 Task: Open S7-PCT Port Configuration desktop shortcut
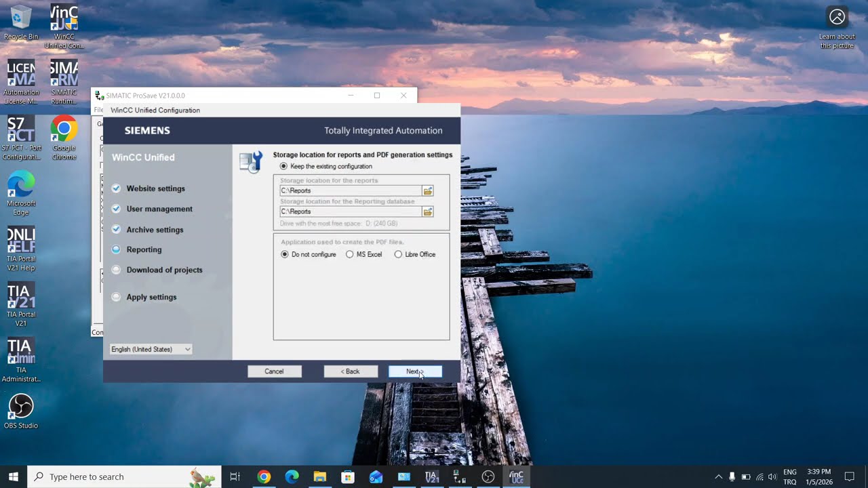pyautogui.click(x=21, y=138)
